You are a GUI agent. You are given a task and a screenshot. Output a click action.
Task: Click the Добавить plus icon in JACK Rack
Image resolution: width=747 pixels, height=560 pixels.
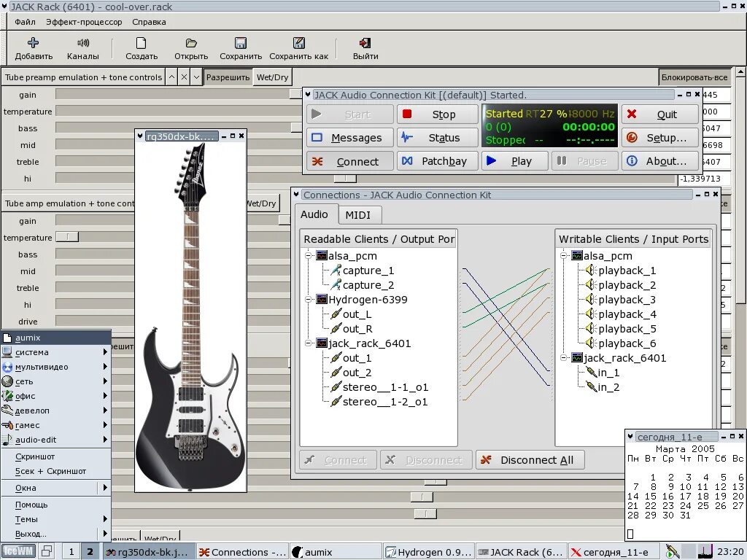tap(33, 43)
